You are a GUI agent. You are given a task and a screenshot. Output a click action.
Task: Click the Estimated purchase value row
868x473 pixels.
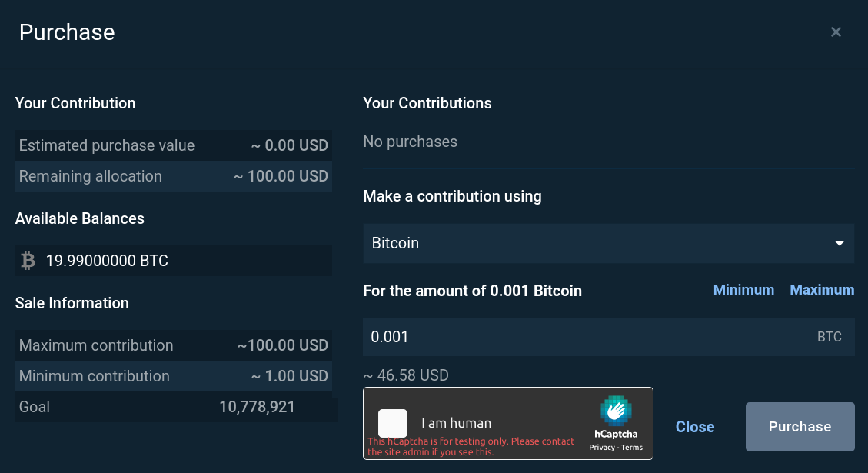(x=173, y=145)
